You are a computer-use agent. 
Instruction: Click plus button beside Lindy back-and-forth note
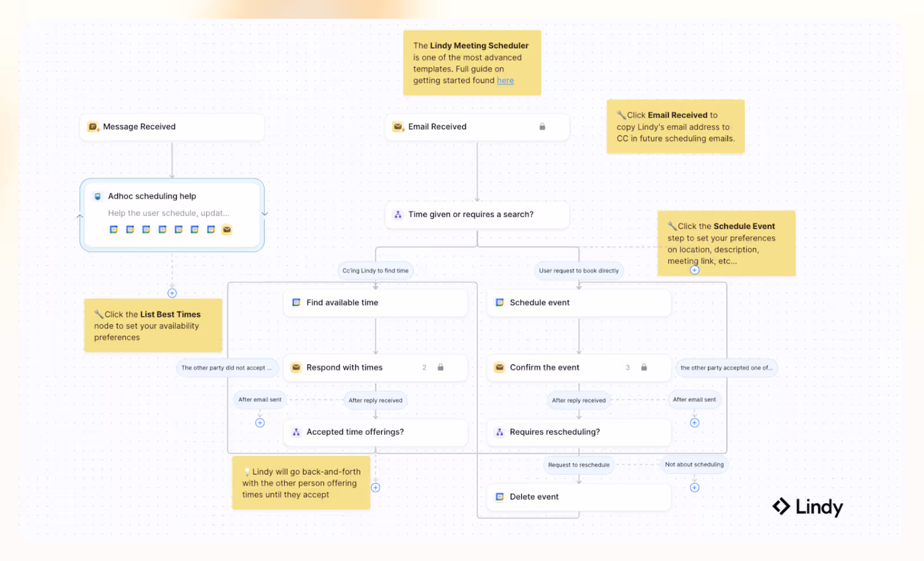tap(376, 488)
